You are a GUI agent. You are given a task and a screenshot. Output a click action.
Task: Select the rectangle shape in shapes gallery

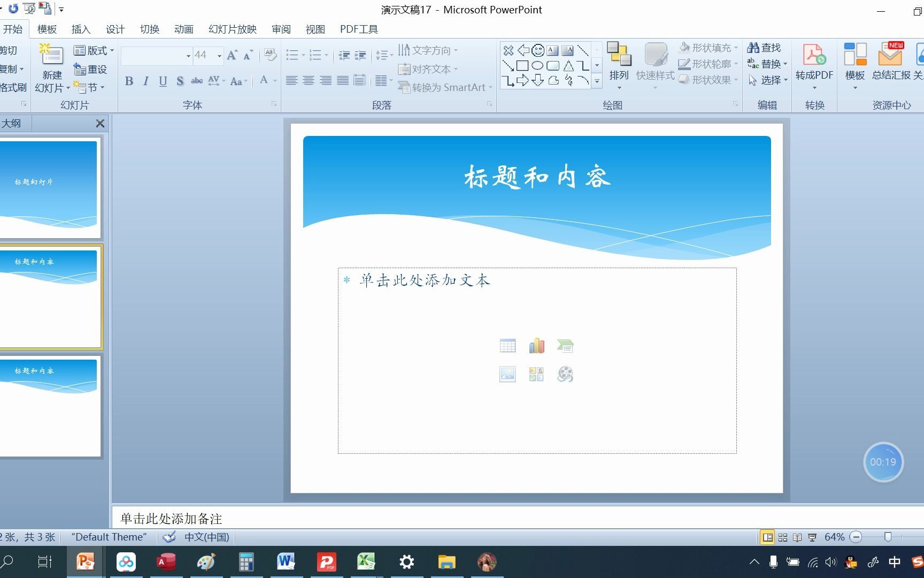click(x=522, y=66)
